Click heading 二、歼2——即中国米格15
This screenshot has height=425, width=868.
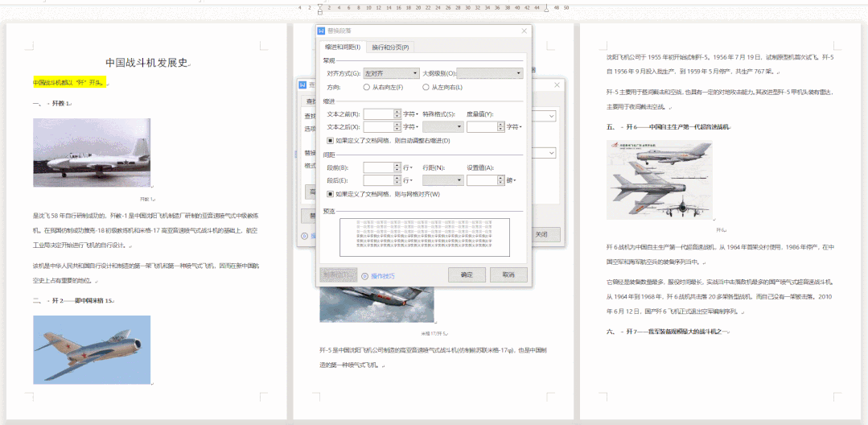[73, 300]
